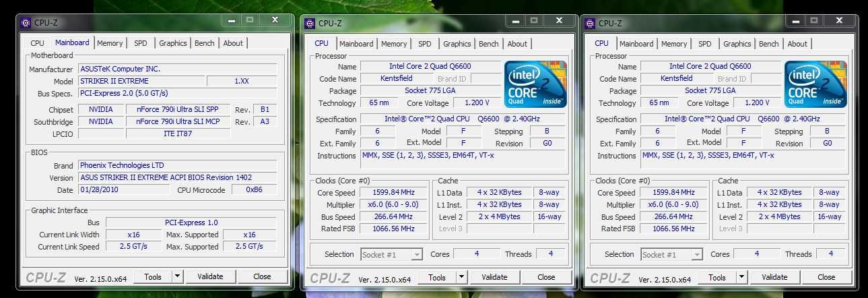Open Tools dropdown arrow in right CPU-Z window
This screenshot has width=868, height=298.
pyautogui.click(x=742, y=277)
